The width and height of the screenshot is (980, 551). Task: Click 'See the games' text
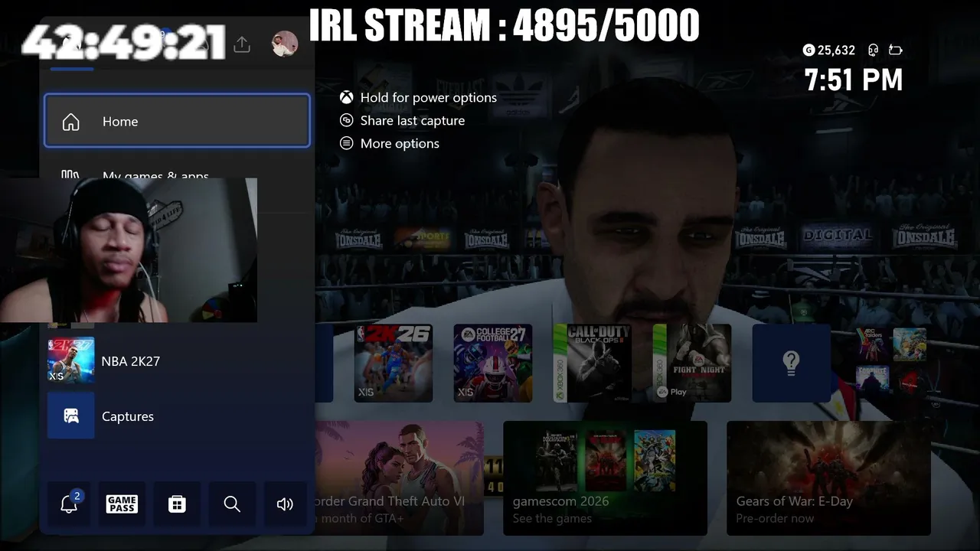[552, 519]
